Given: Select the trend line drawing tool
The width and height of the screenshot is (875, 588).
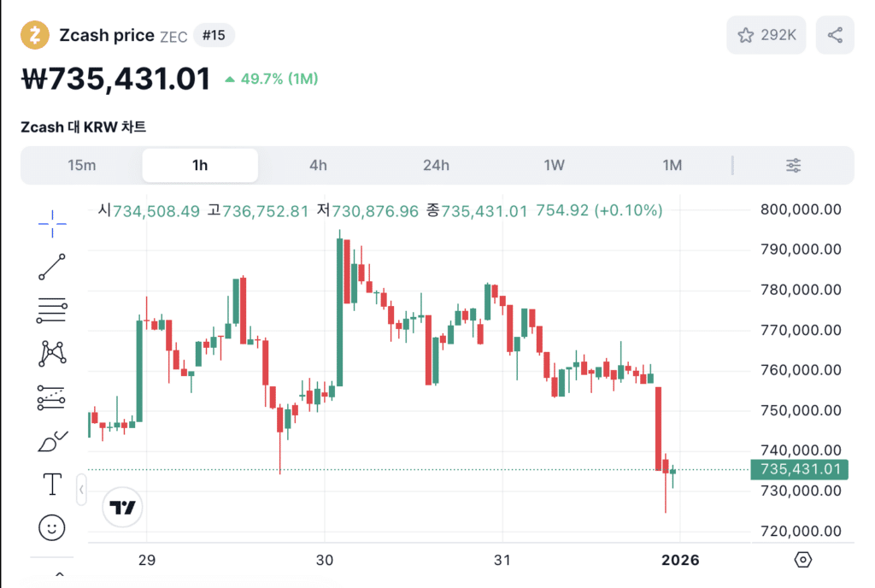Looking at the screenshot, I should pos(51,266).
